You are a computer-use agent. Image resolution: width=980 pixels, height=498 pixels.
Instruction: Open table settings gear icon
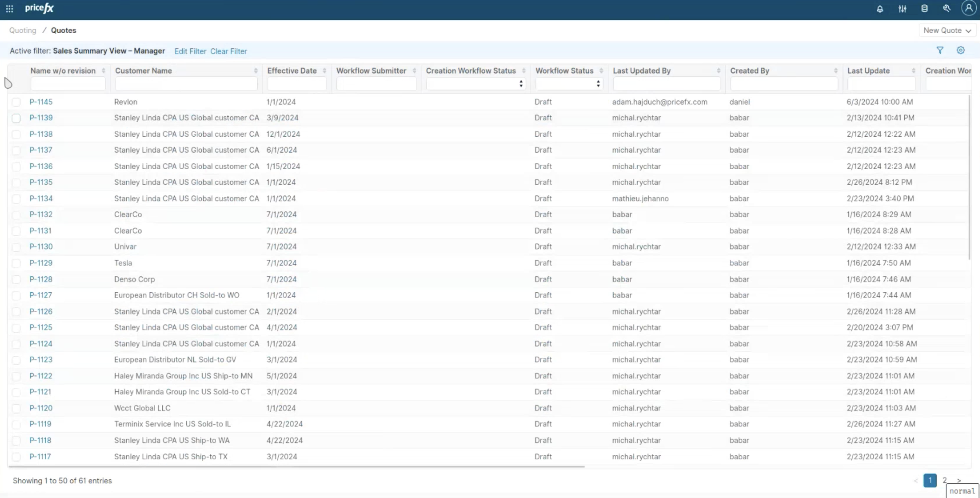[960, 50]
